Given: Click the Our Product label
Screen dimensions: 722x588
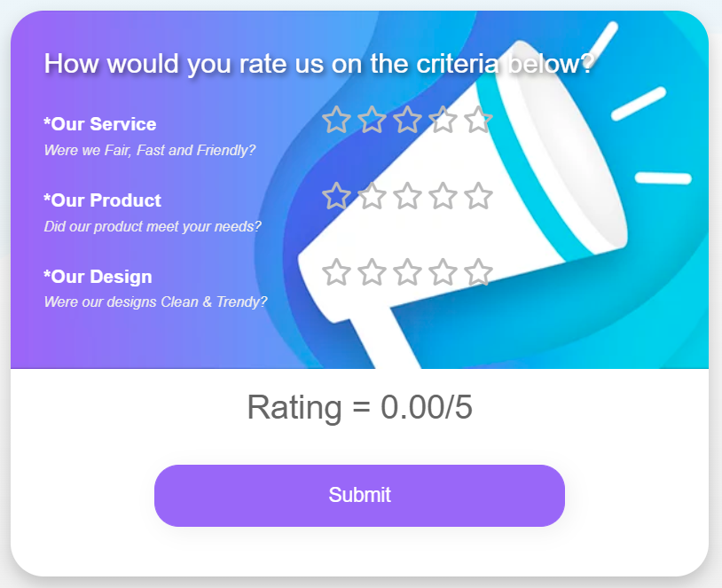Looking at the screenshot, I should pyautogui.click(x=102, y=200).
